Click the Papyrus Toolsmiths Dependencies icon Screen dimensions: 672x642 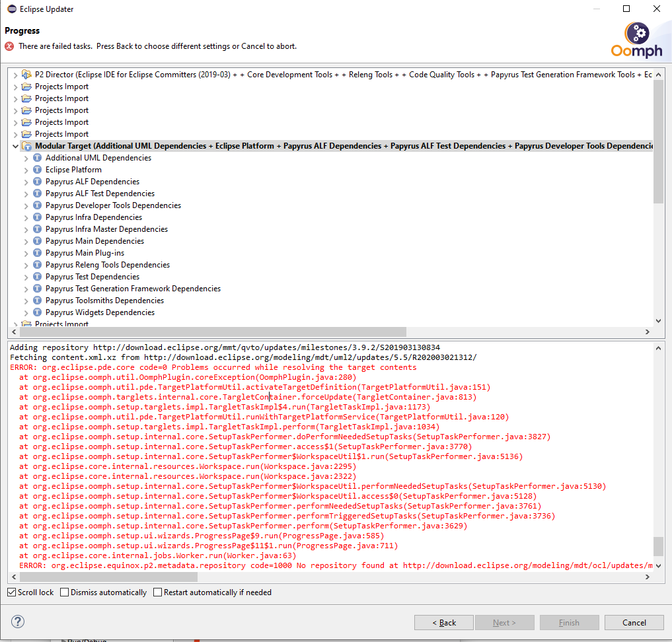tap(37, 301)
